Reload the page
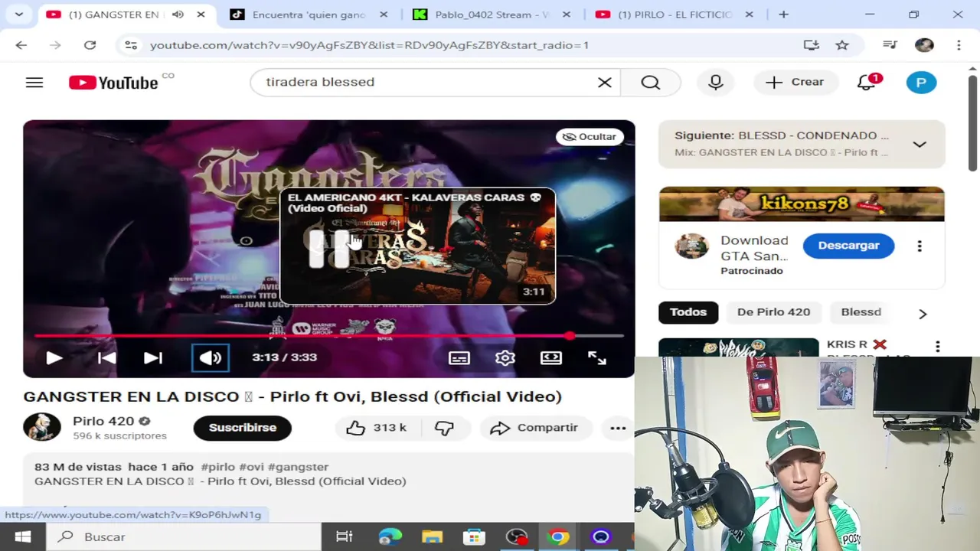 click(x=90, y=45)
